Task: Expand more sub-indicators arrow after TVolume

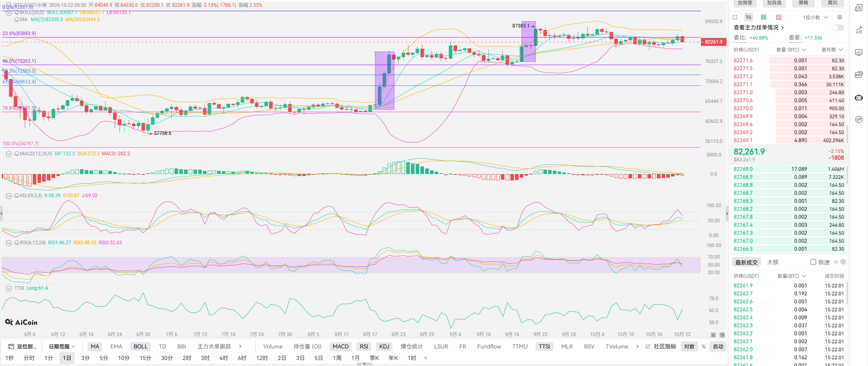Action: [637, 346]
